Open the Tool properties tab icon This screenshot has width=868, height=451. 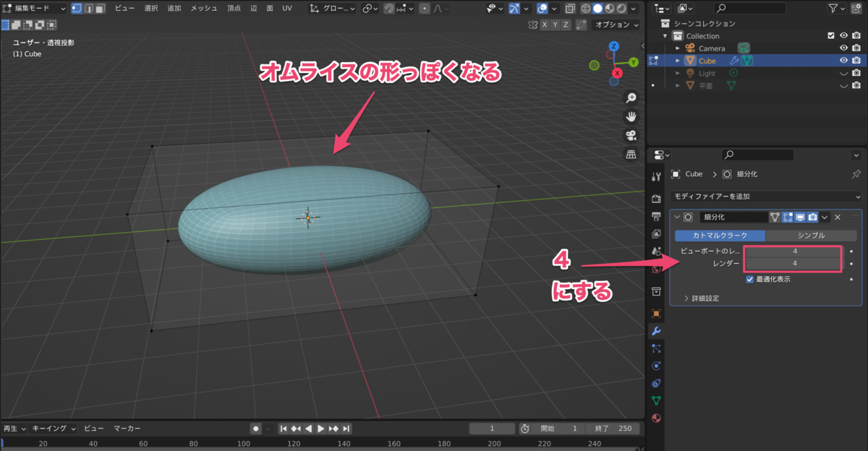pyautogui.click(x=657, y=176)
